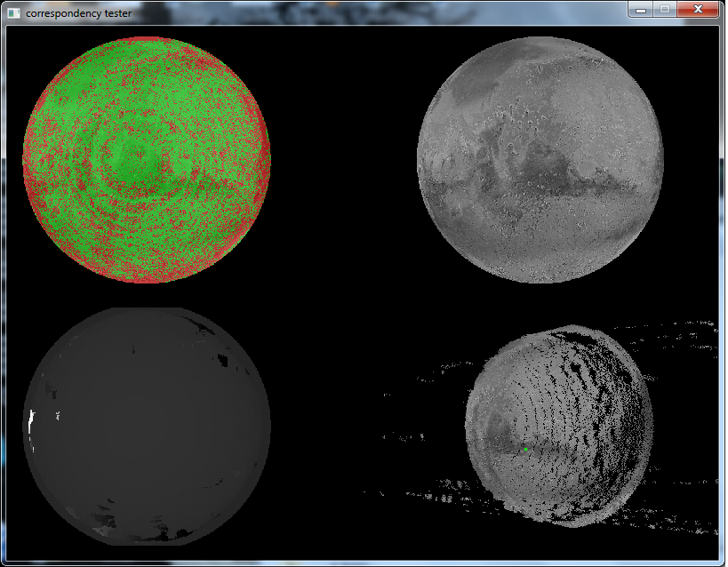
Task: Close the correspondency tester window
Action: coord(698,9)
